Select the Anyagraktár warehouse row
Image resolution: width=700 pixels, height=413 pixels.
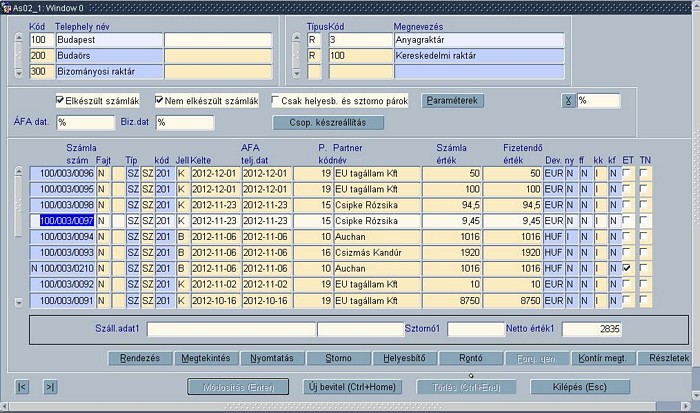(479, 40)
